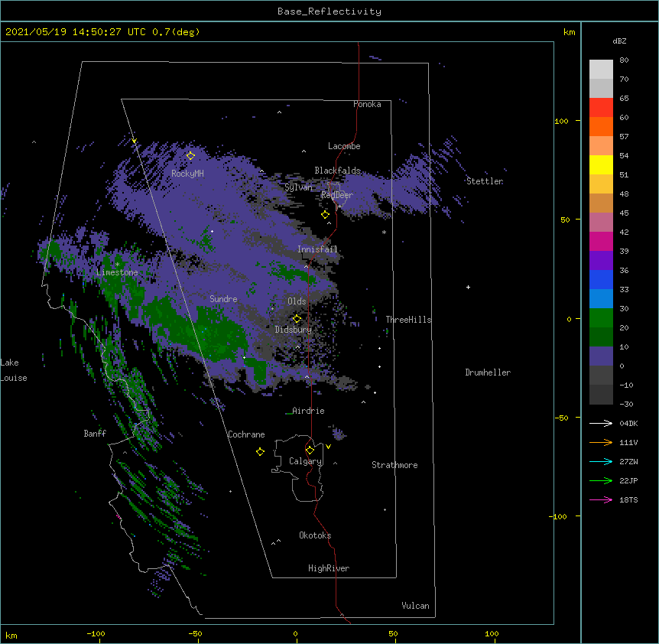Select the HighRiver label
659x644 pixels.
click(x=329, y=568)
